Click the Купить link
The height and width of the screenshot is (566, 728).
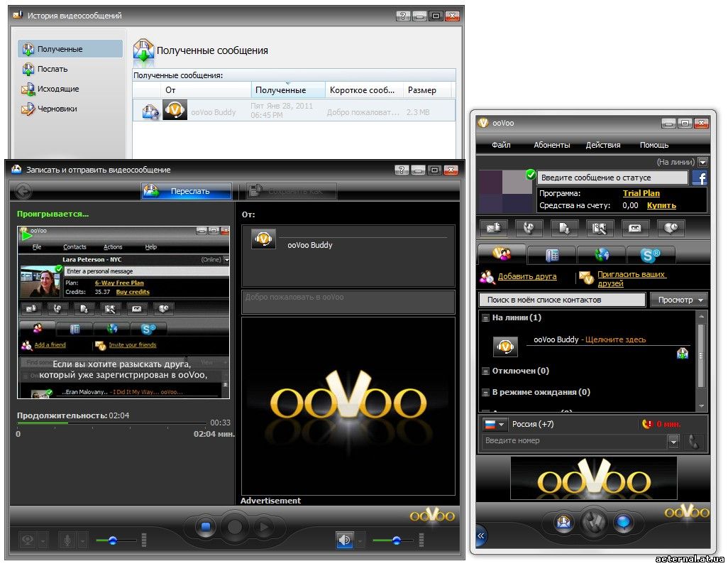(661, 205)
